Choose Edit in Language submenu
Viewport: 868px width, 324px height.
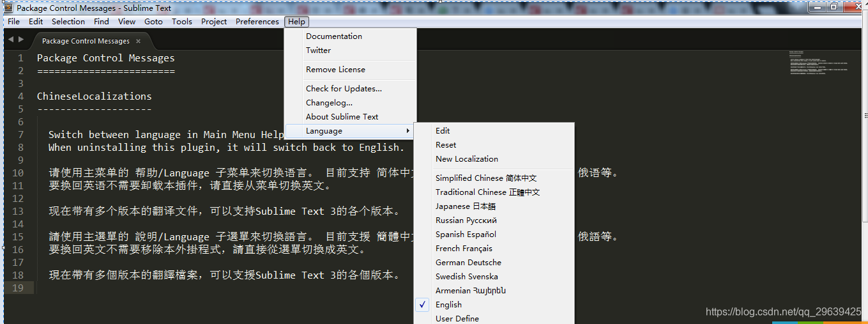[x=494, y=131]
